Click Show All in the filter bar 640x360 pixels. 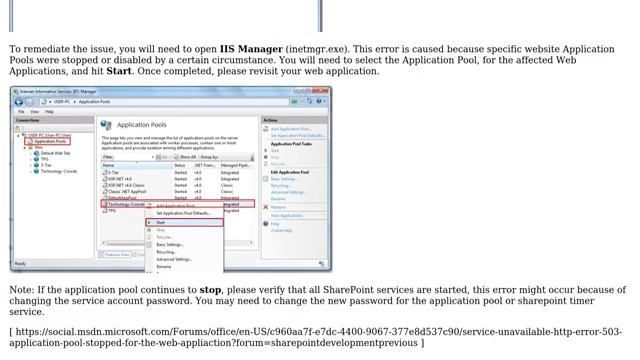184,157
